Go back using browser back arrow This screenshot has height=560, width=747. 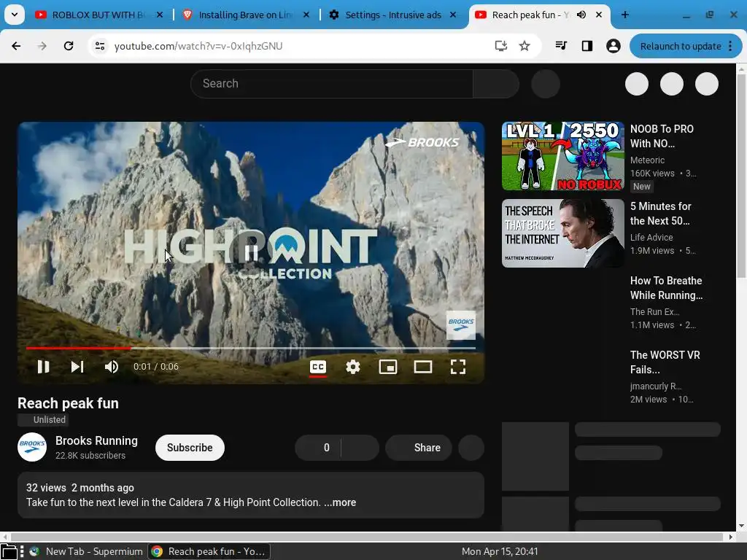[x=16, y=46]
